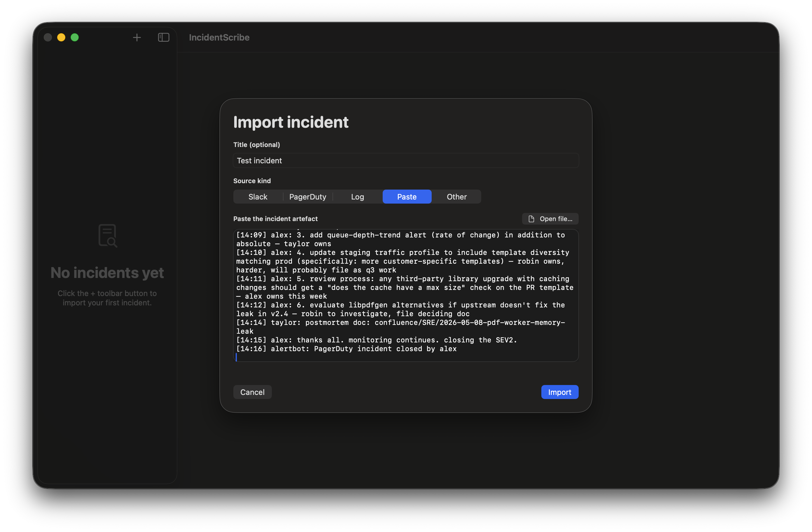Toggle the sidebar with the panel icon
The height and width of the screenshot is (532, 812).
click(x=164, y=38)
